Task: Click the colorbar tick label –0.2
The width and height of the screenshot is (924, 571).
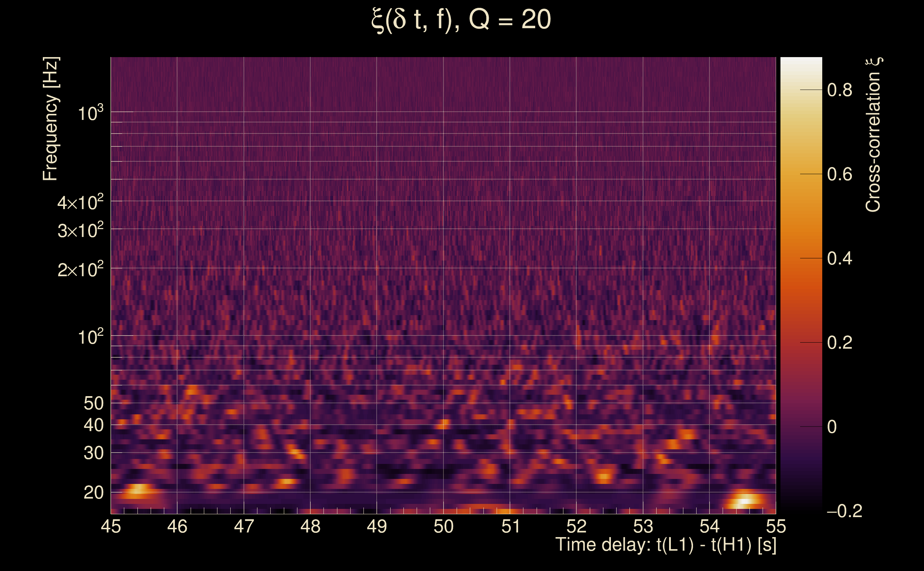Action: pos(844,511)
